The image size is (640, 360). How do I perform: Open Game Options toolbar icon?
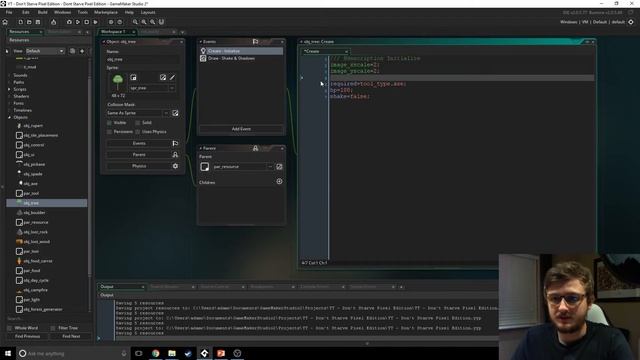(x=111, y=22)
